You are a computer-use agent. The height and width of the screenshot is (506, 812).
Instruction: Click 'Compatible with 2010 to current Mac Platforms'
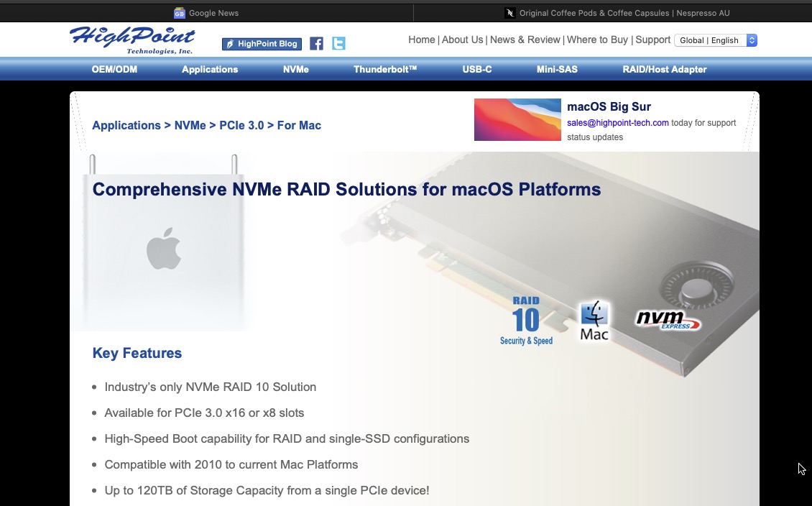pos(231,464)
